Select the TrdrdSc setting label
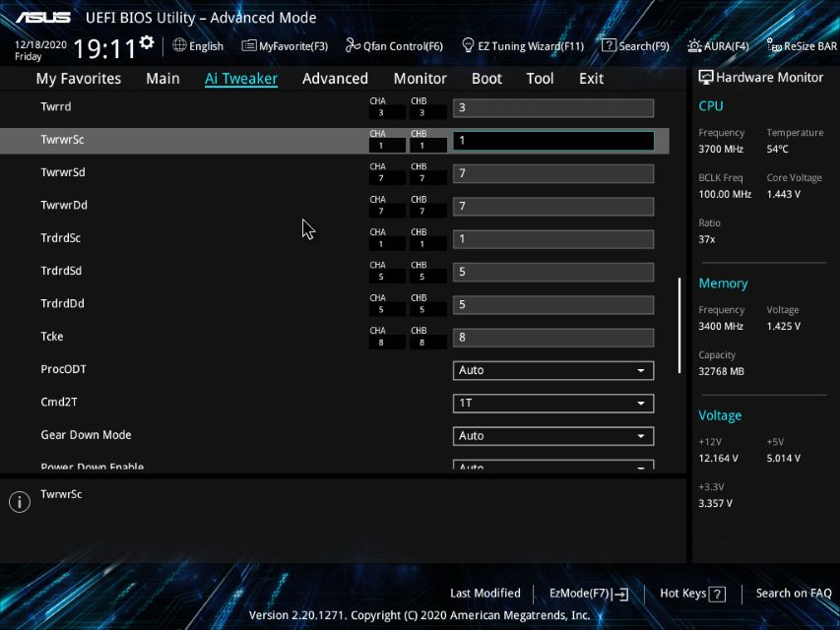 [60, 238]
